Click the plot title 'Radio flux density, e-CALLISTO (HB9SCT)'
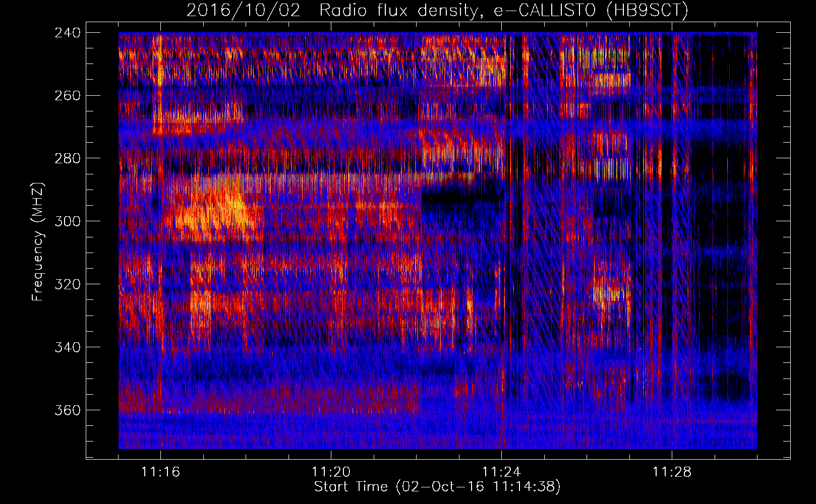The height and width of the screenshot is (504, 816). [504, 10]
